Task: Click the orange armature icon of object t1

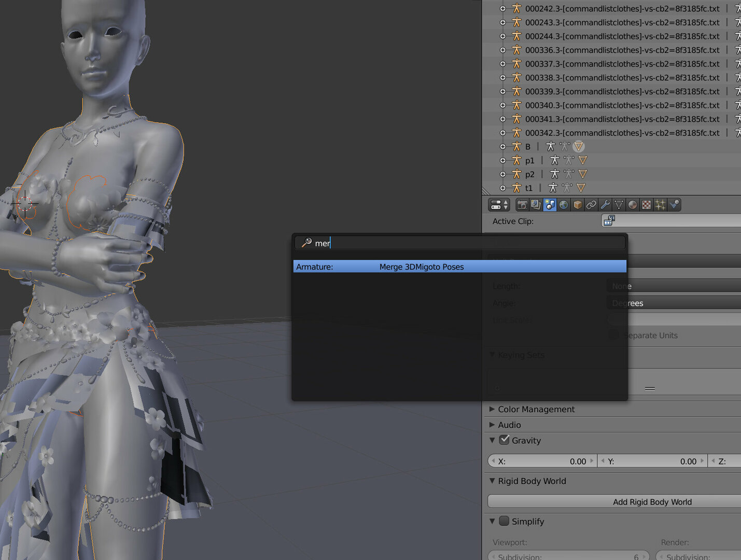Action: pyautogui.click(x=516, y=188)
